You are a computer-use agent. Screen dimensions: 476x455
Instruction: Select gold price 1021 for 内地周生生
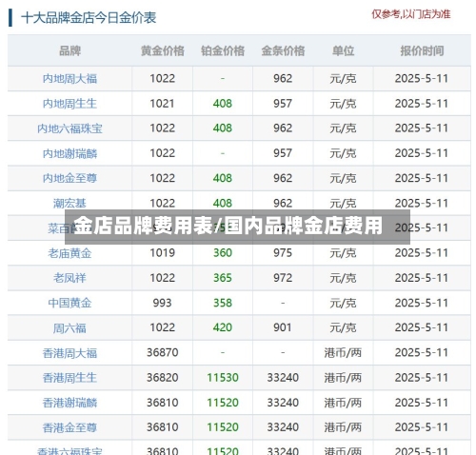coord(162,104)
